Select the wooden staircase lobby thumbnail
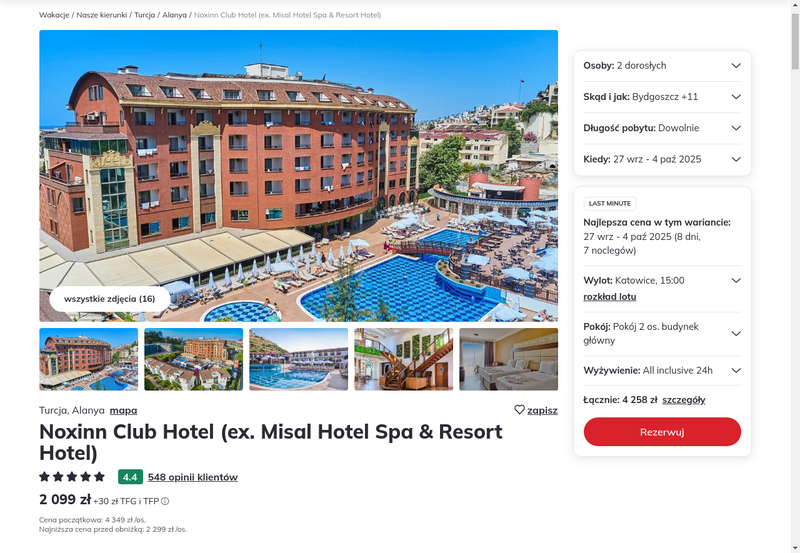 [404, 359]
